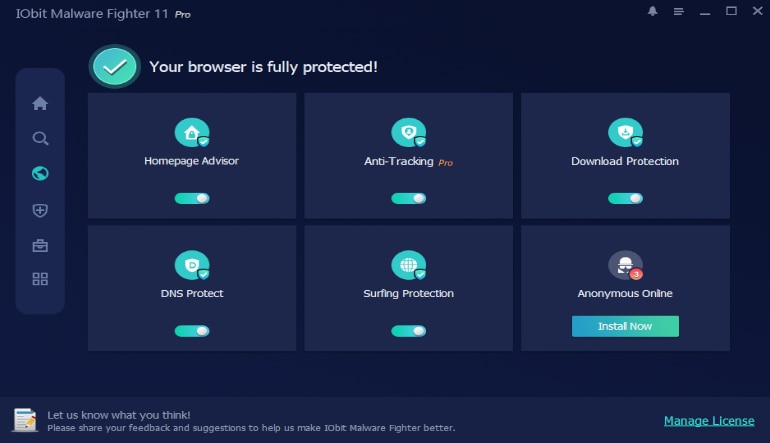Click the feedback notepad icon
Viewport: 770px width, 443px height.
[26, 420]
